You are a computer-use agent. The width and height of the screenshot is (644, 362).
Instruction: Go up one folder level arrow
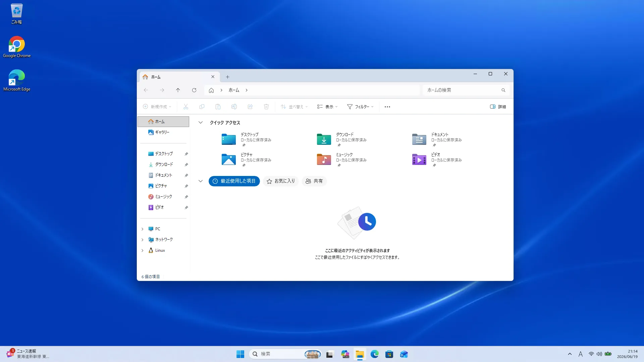(178, 90)
